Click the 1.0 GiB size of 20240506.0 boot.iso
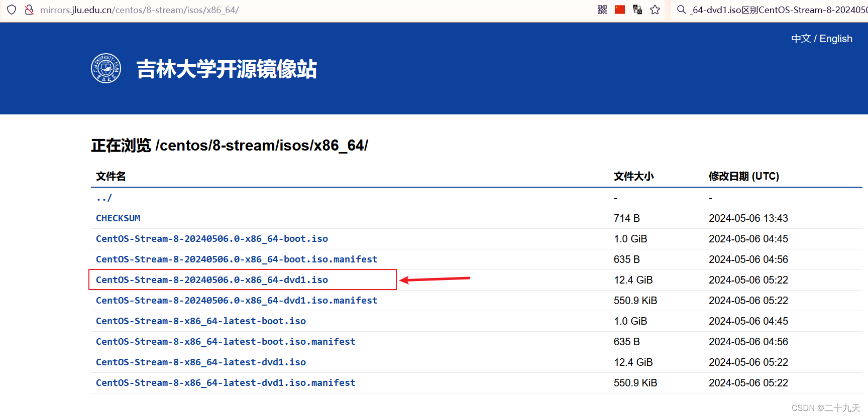868x417 pixels. 630,239
